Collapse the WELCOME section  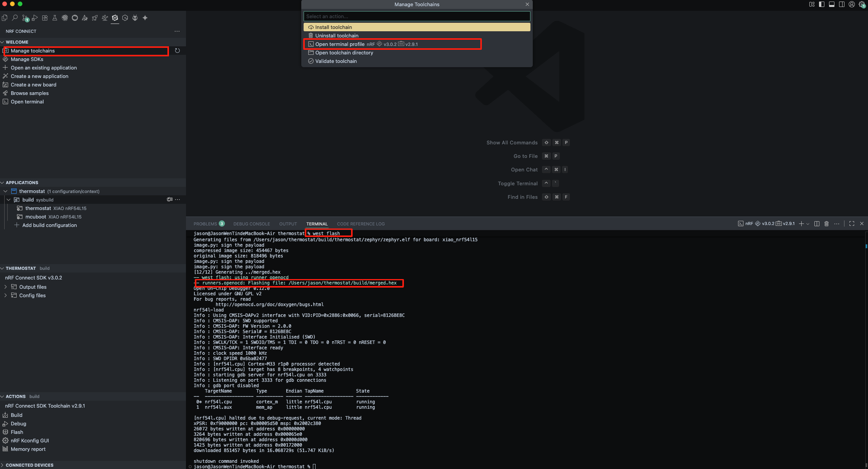2,42
